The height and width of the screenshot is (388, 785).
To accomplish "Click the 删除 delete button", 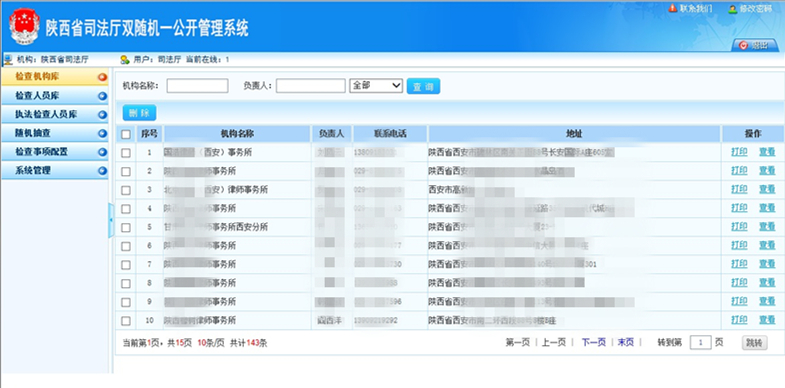I will (139, 113).
